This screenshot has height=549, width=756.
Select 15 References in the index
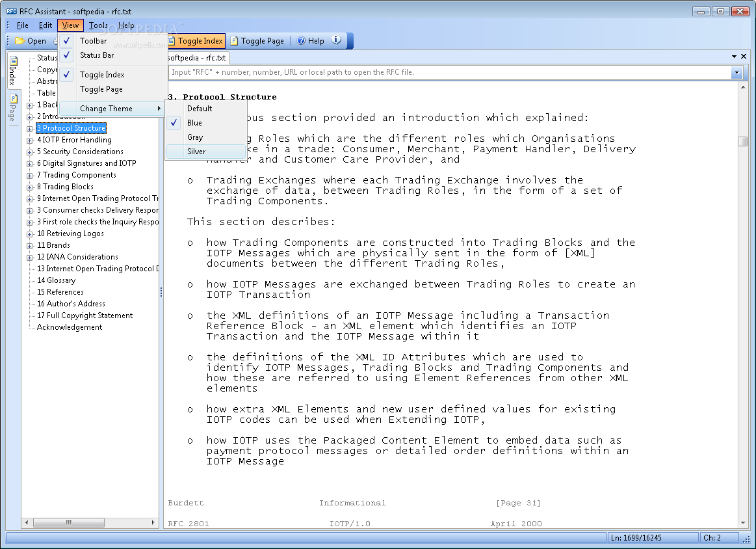click(x=60, y=292)
